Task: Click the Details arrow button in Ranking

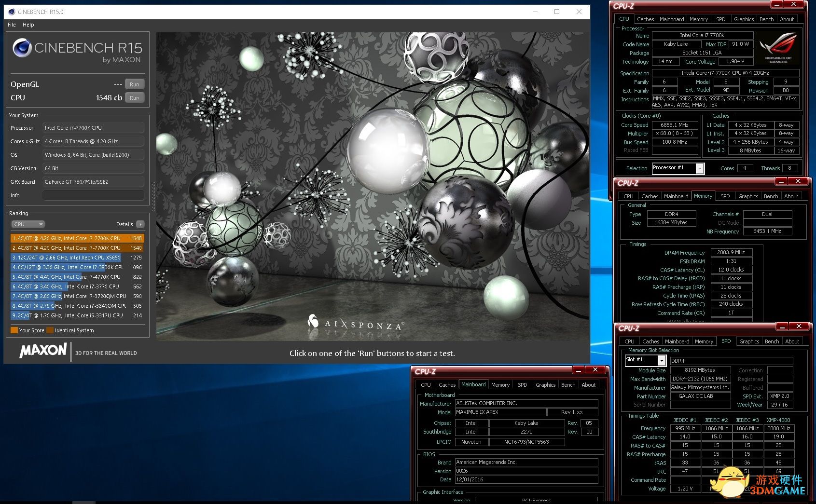Action: pyautogui.click(x=140, y=224)
